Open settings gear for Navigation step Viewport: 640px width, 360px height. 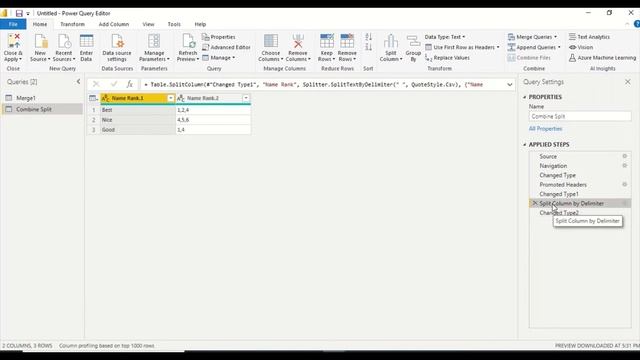[624, 166]
